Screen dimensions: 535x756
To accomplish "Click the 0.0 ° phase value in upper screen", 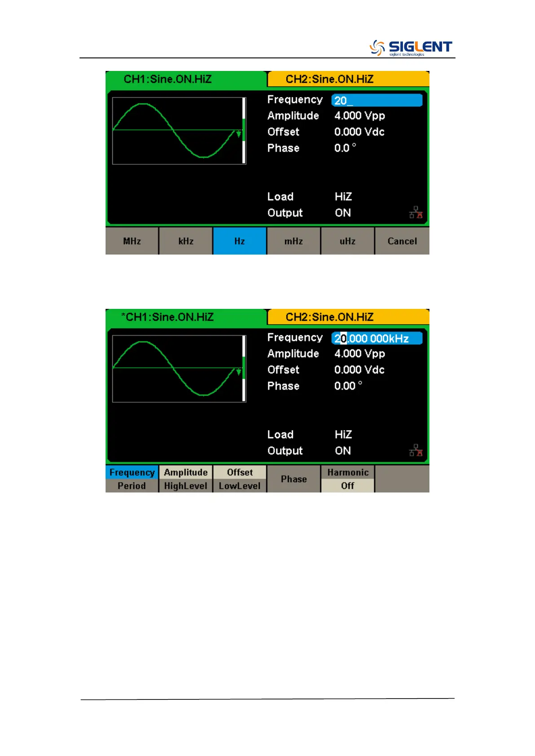I will [x=345, y=148].
